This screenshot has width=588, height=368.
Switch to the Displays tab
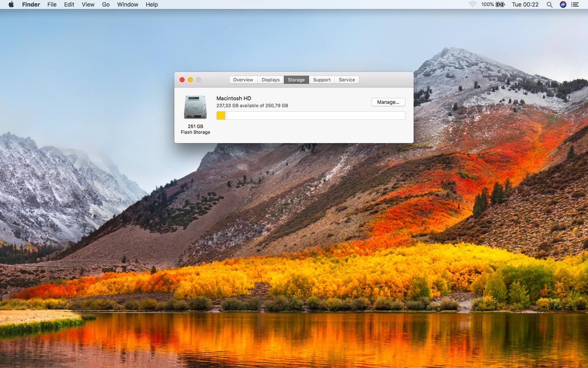270,80
